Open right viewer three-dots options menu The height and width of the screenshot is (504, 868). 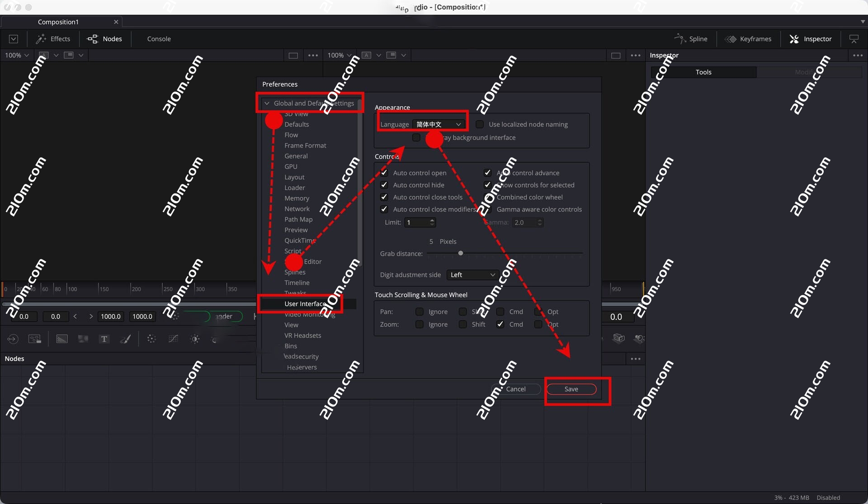[x=636, y=55]
